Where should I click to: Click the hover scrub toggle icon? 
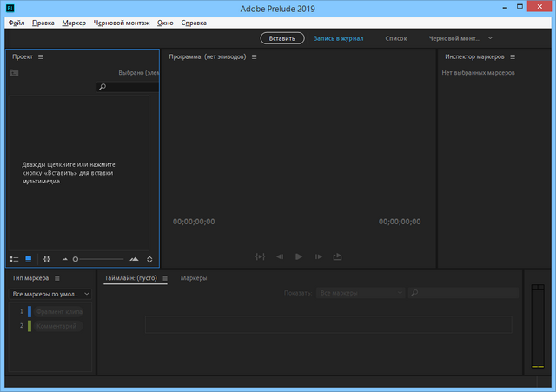point(46,259)
